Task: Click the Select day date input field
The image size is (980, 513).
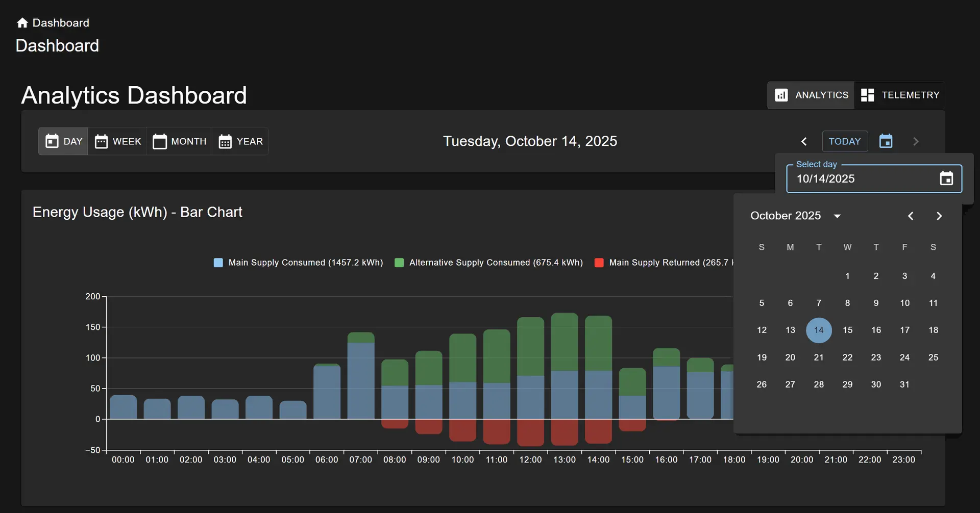Action: (x=863, y=178)
